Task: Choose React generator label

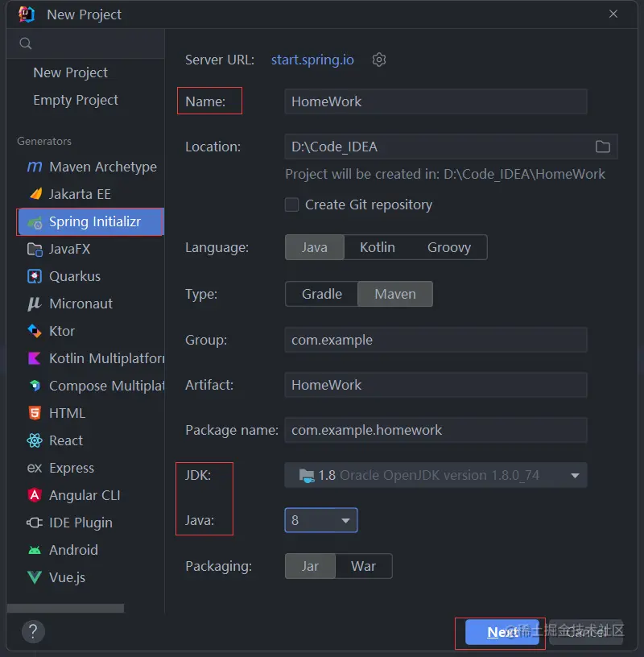Action: coord(66,440)
